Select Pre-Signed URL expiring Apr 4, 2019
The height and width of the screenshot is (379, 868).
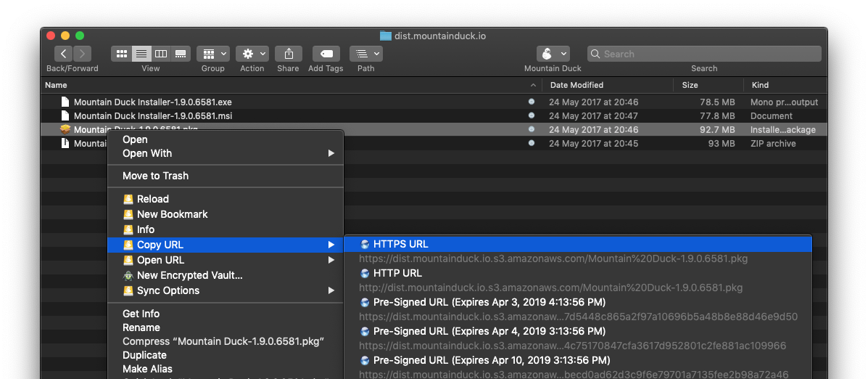(578, 331)
